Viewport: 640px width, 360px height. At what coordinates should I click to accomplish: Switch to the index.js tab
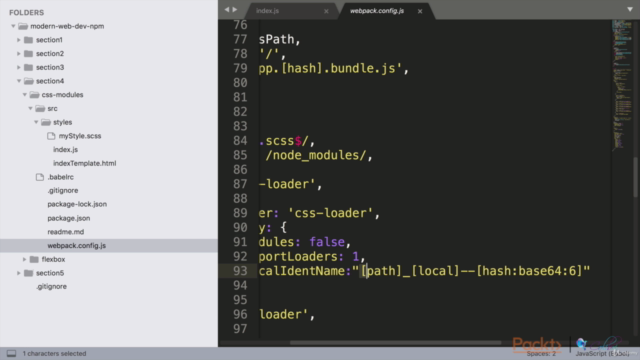(267, 11)
